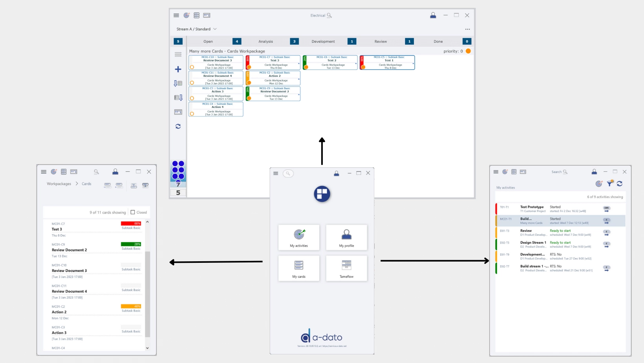This screenshot has height=363, width=644.
Task: Select the Development column header
Action: 323,41
